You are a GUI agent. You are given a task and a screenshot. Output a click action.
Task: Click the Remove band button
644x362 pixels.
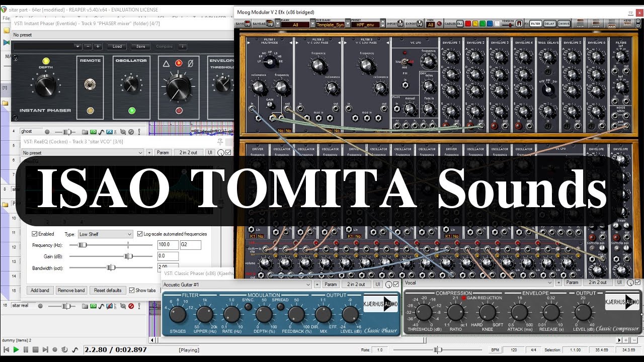click(71, 291)
